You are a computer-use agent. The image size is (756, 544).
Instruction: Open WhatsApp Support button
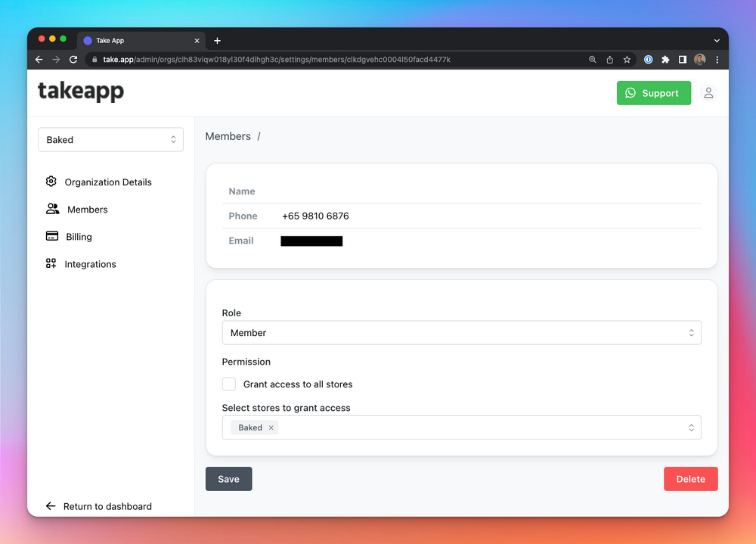pyautogui.click(x=653, y=93)
